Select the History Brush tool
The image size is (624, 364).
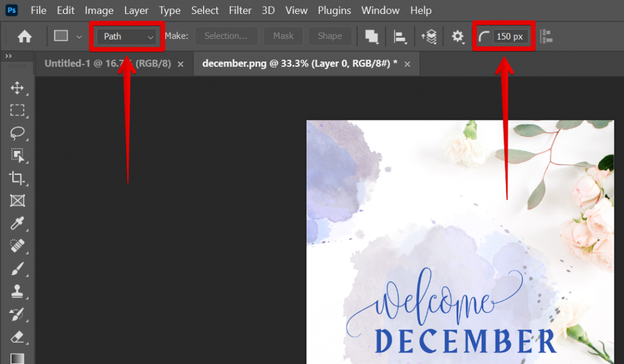click(18, 313)
